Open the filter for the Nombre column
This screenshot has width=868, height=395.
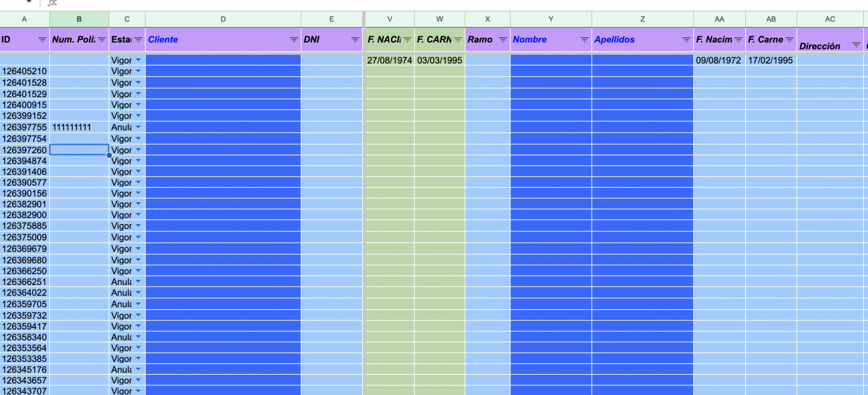(x=584, y=40)
